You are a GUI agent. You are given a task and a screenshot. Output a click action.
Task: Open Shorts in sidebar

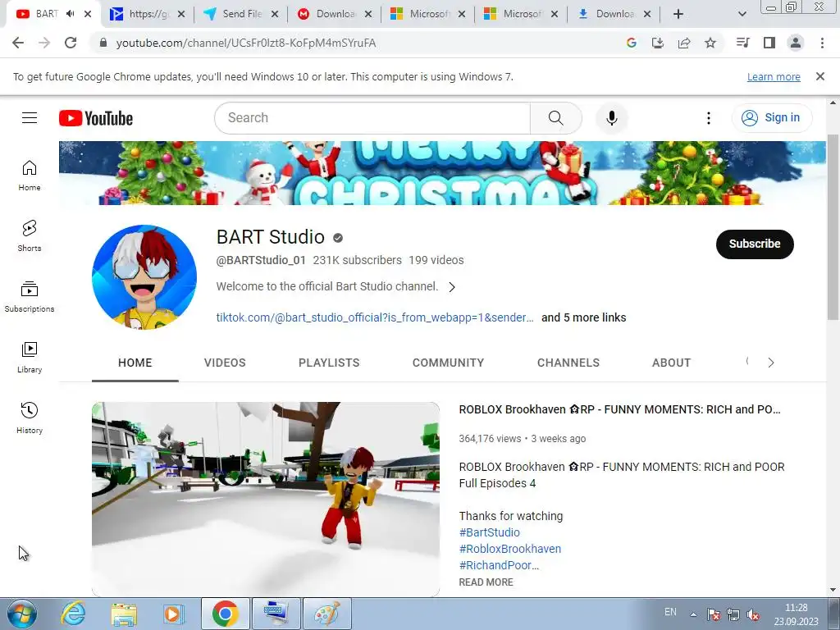pyautogui.click(x=30, y=235)
